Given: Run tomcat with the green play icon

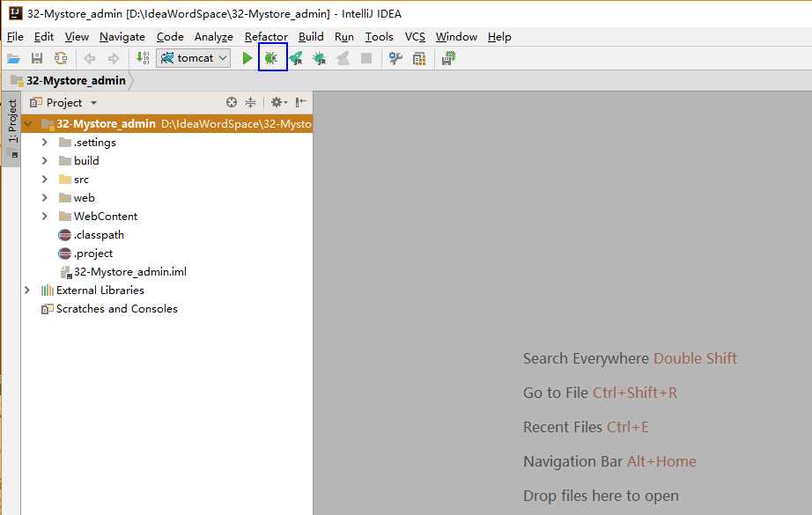Looking at the screenshot, I should coord(247,58).
